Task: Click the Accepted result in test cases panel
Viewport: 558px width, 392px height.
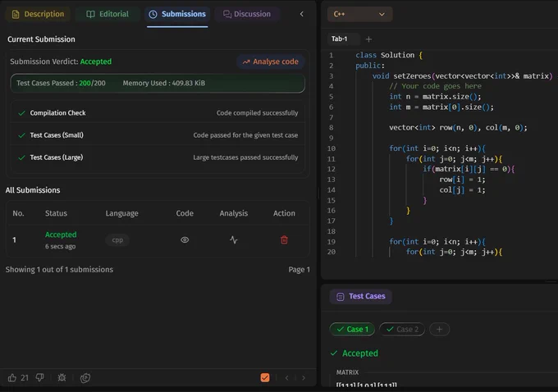Action: point(360,353)
